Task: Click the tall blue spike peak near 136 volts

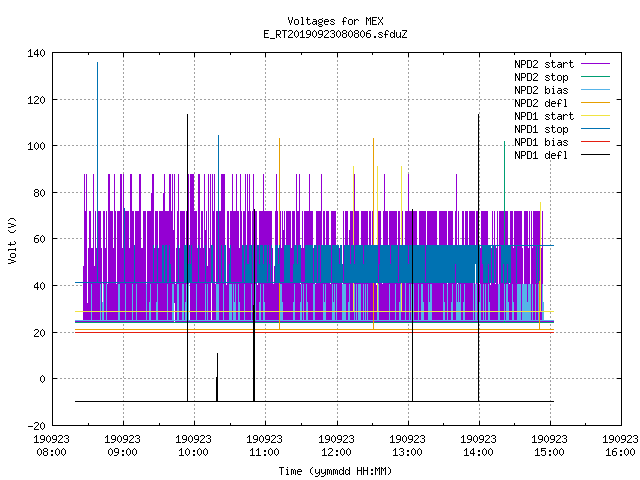Action: click(97, 63)
